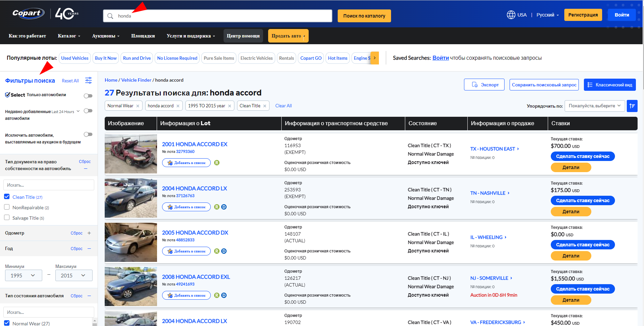
Task: Click the 2005 Honda Accord DX thumbnail
Action: click(x=131, y=242)
